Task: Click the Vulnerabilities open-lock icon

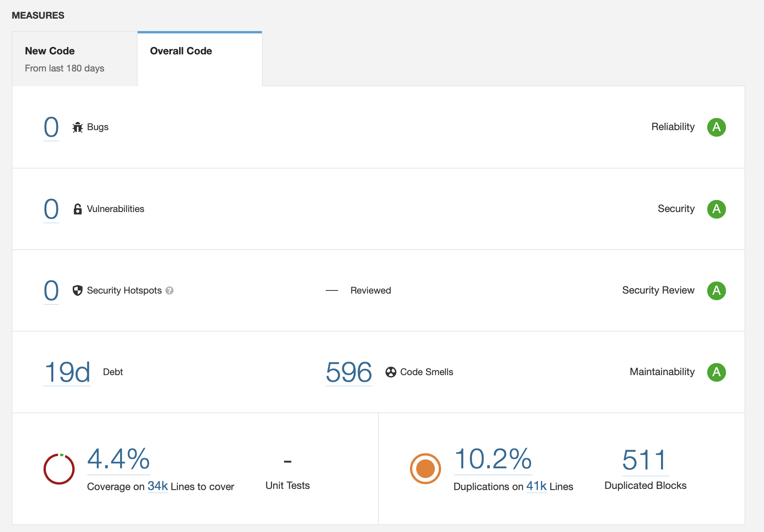Action: [78, 209]
